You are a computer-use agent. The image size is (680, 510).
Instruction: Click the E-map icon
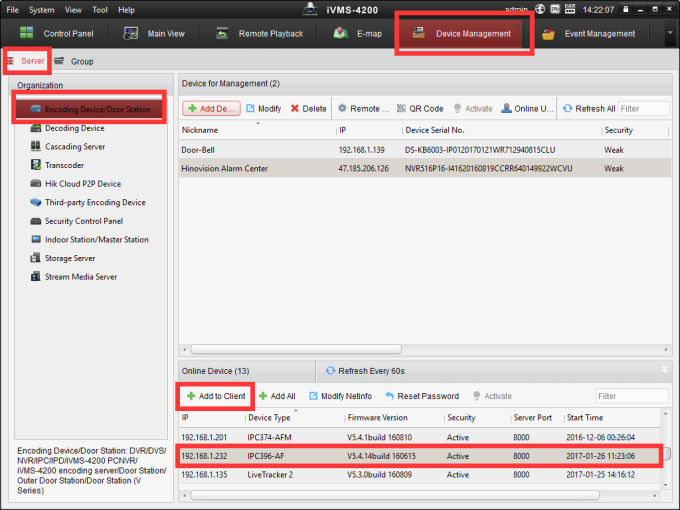click(x=339, y=33)
